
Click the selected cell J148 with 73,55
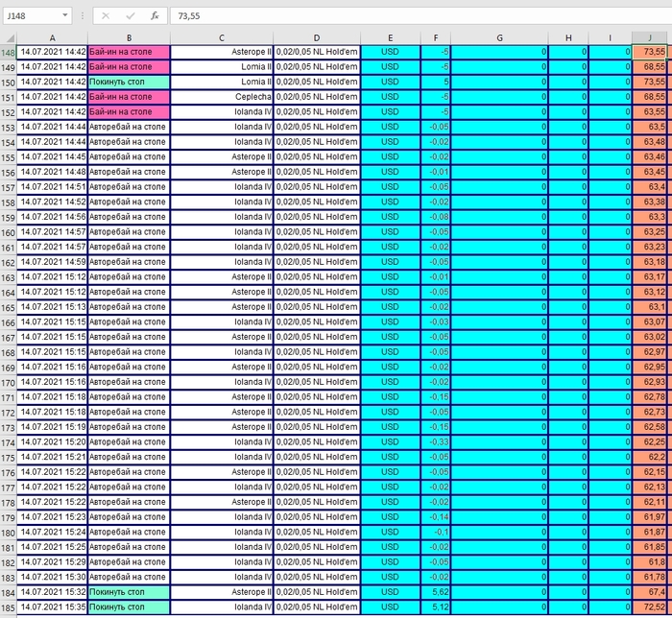pyautogui.click(x=649, y=52)
